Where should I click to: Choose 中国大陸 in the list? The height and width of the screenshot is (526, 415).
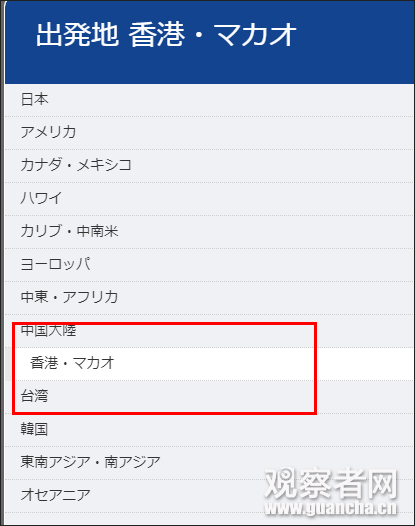209,331
